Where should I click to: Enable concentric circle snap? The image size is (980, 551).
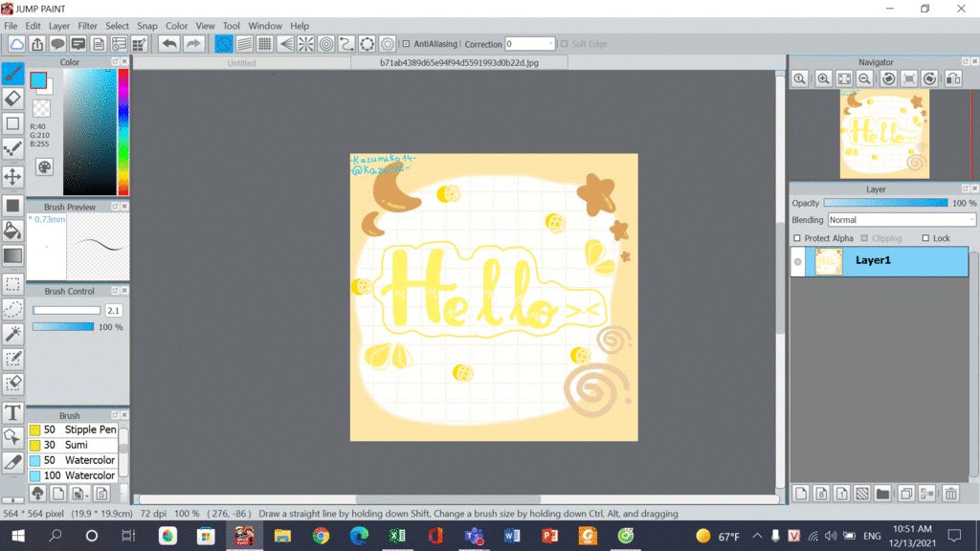(x=326, y=44)
